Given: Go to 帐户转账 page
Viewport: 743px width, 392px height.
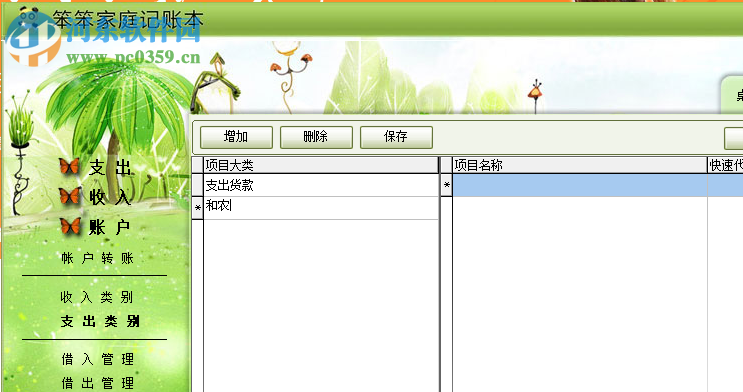Looking at the screenshot, I should 98,258.
